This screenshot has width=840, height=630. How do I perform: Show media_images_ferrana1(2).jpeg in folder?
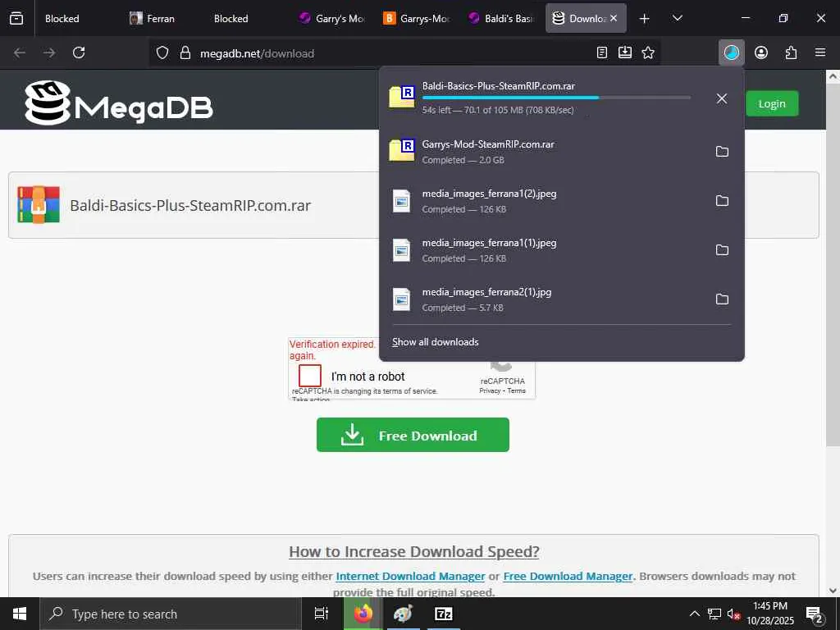tap(722, 201)
